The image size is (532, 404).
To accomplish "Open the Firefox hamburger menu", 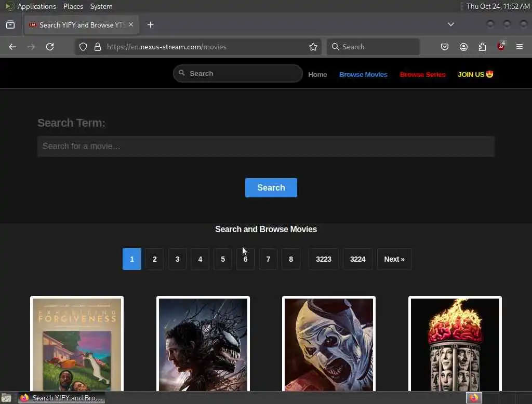I will coord(520,47).
